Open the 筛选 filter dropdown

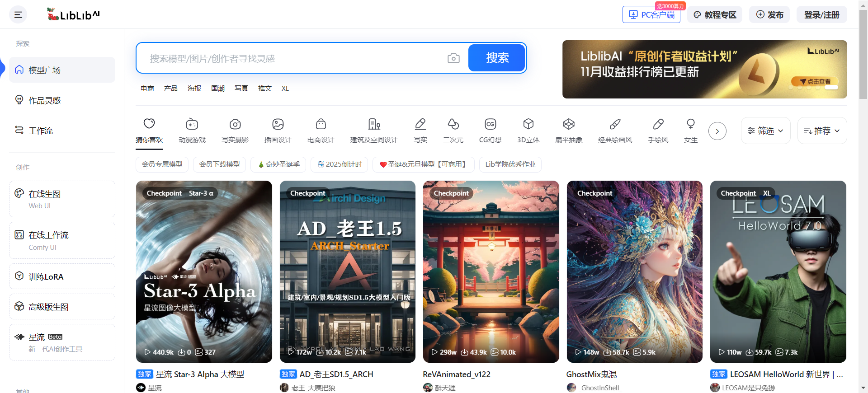[x=766, y=131]
